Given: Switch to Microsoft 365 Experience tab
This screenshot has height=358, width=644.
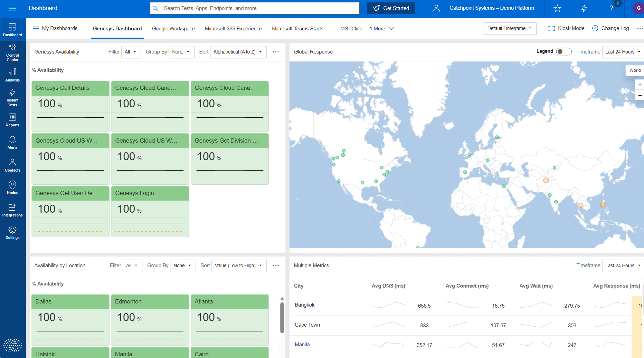Looking at the screenshot, I should coord(233,29).
